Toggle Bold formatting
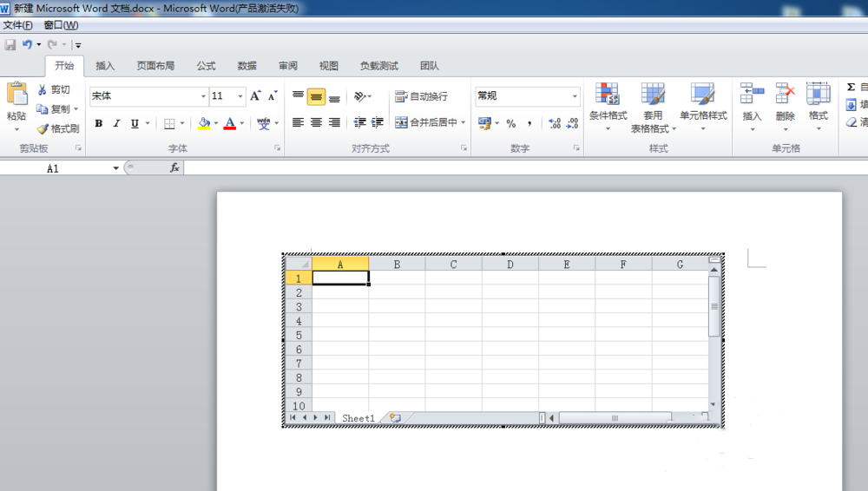This screenshot has height=491, width=868. [x=99, y=123]
